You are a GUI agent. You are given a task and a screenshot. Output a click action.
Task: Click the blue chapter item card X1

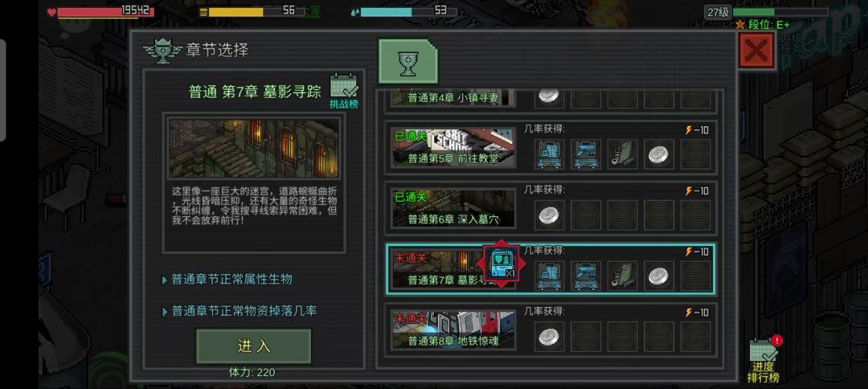pos(502,264)
